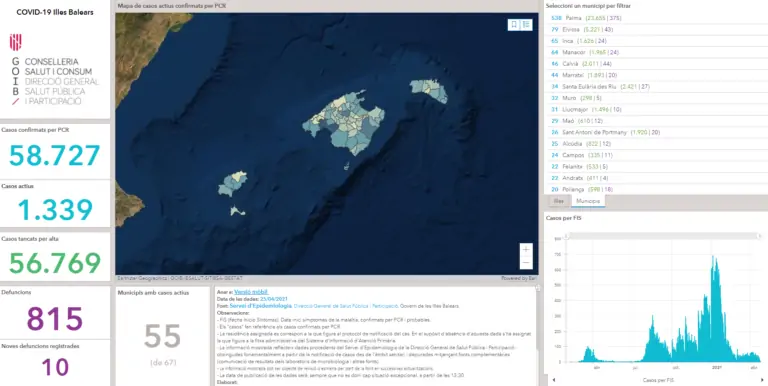Open the Servei d'Epidemiologia link
The height and width of the screenshot is (386, 768).
(x=261, y=306)
